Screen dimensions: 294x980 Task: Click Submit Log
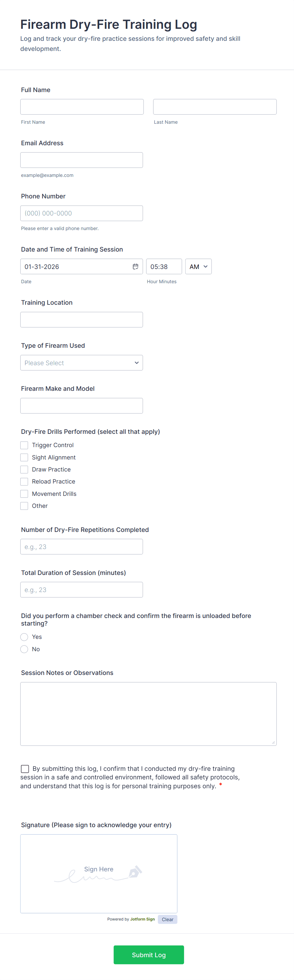click(x=149, y=954)
